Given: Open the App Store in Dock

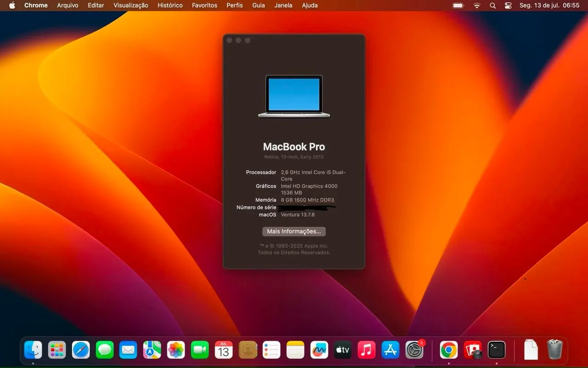Looking at the screenshot, I should click(x=390, y=350).
